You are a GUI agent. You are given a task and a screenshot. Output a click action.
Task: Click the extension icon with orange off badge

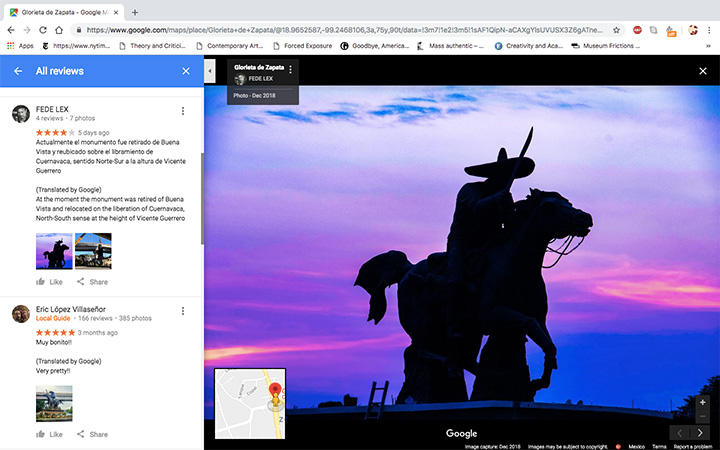coord(671,31)
